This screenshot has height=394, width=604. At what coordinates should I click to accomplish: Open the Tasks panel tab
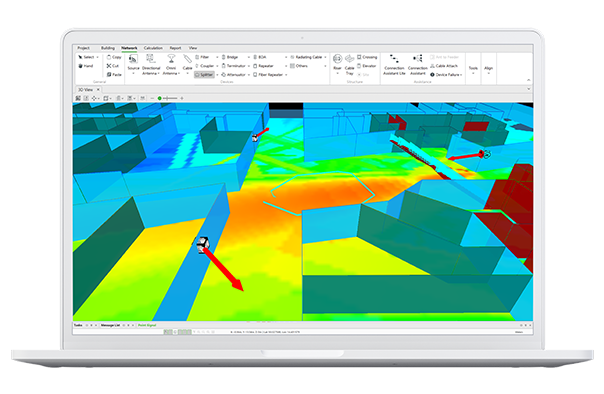[78, 325]
